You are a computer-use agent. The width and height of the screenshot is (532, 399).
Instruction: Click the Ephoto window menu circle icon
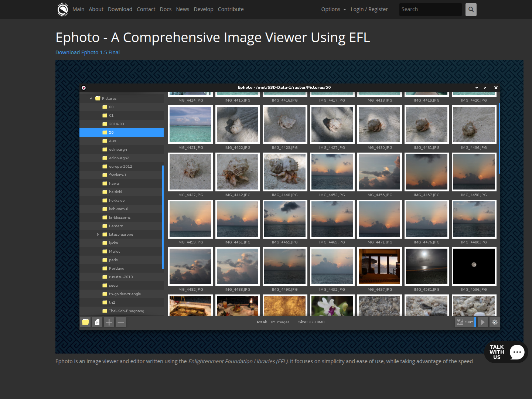[x=83, y=88]
